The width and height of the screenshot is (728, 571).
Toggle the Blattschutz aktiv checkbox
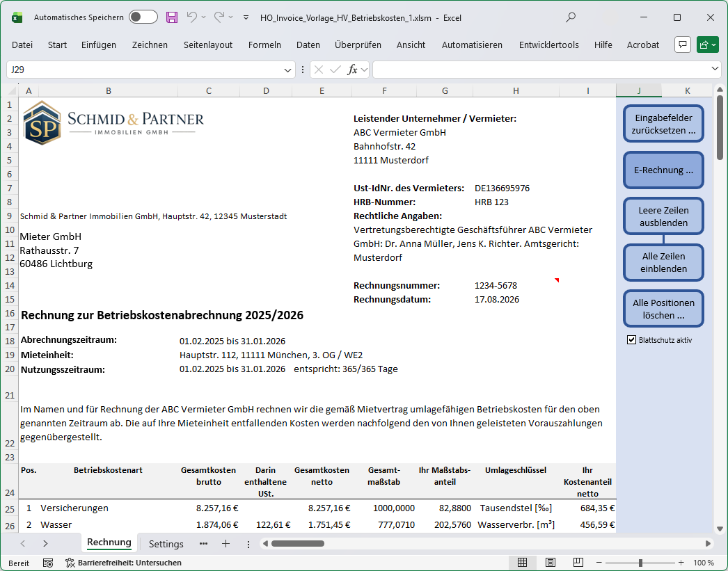pos(631,340)
